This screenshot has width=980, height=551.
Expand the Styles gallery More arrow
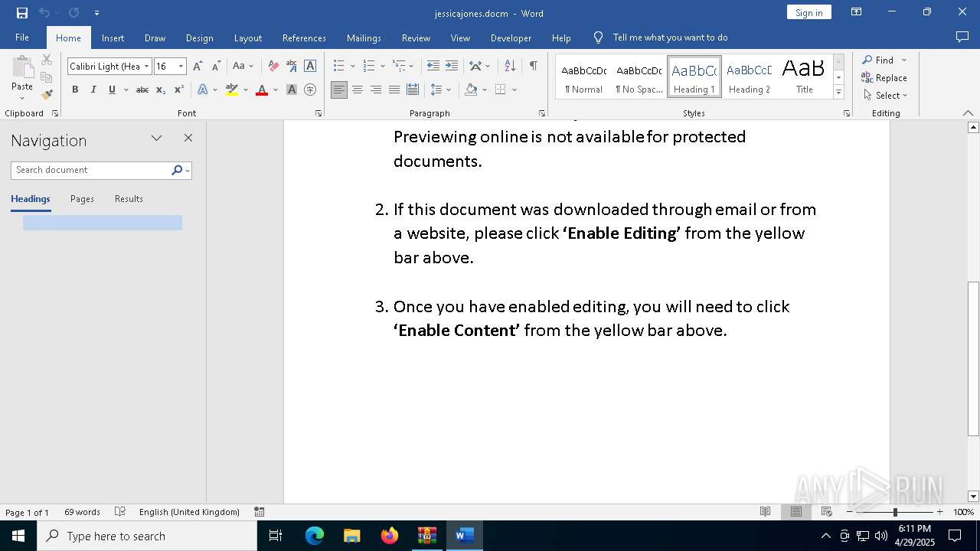[x=839, y=93]
